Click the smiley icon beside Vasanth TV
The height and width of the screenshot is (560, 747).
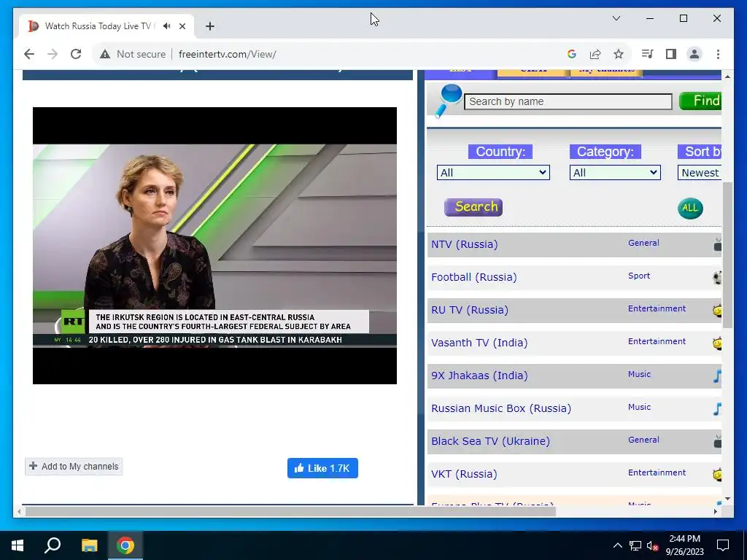(x=718, y=343)
